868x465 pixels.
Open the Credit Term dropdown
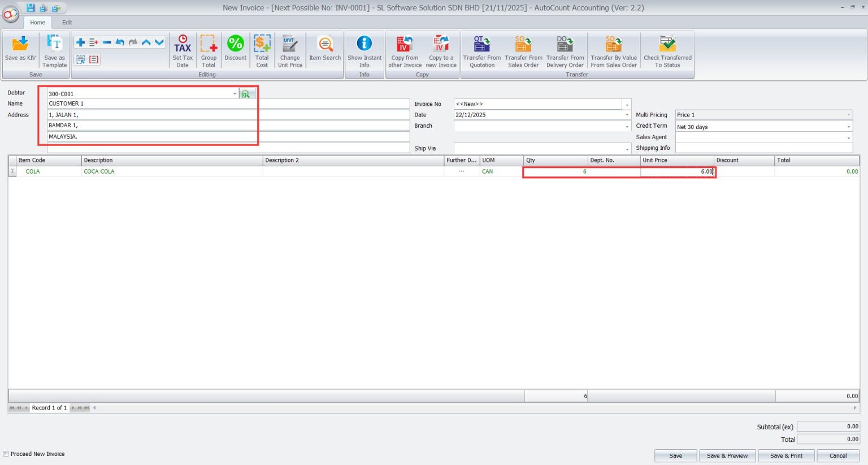click(848, 127)
